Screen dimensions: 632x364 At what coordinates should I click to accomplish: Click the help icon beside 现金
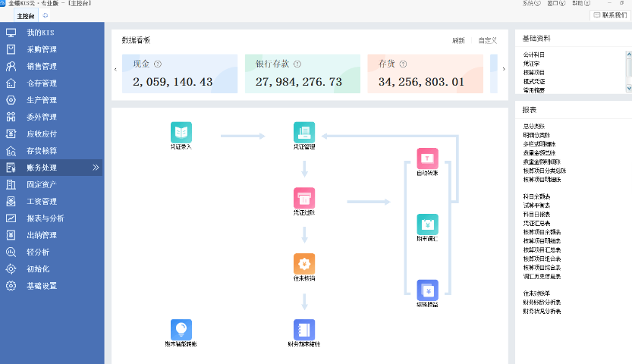pos(158,64)
